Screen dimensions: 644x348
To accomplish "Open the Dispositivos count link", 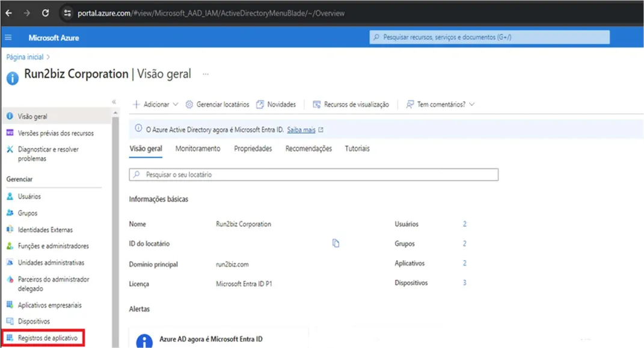I will [465, 282].
